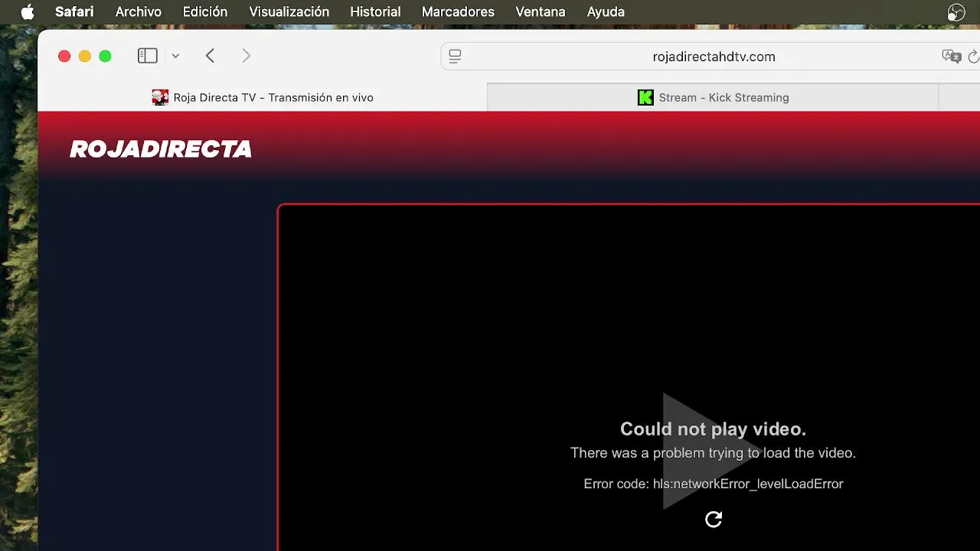This screenshot has height=551, width=980.
Task: Reload the page from the address bar
Action: [974, 57]
